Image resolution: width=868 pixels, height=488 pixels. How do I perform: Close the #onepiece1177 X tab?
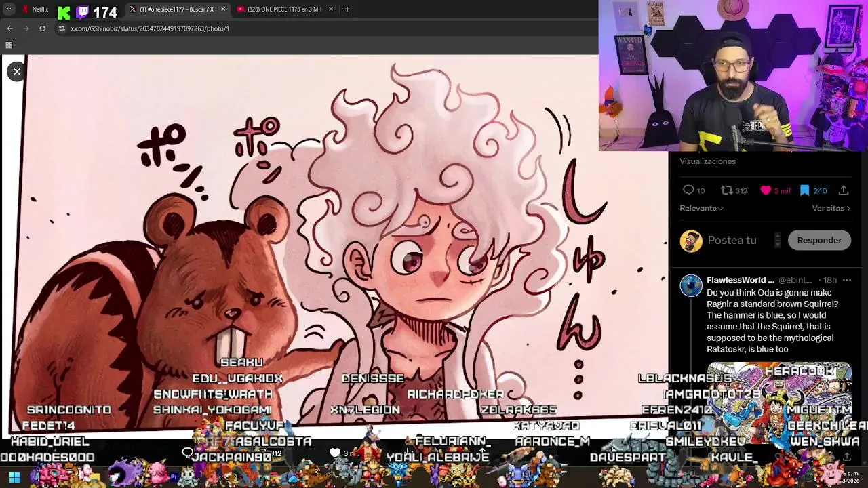tap(223, 9)
